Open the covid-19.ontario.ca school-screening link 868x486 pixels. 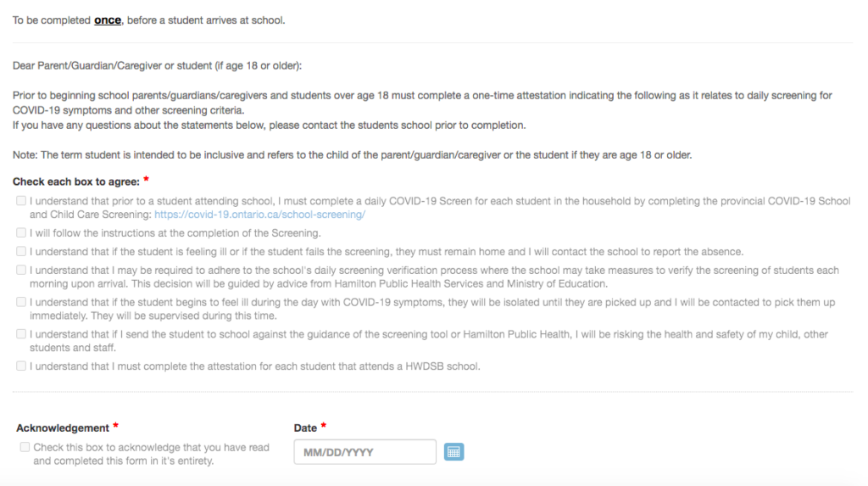point(259,215)
